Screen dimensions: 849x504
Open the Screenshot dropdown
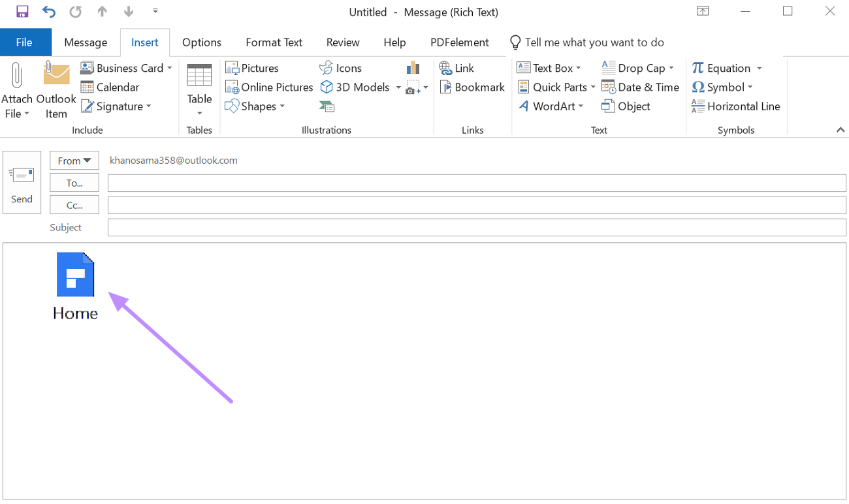click(x=417, y=87)
